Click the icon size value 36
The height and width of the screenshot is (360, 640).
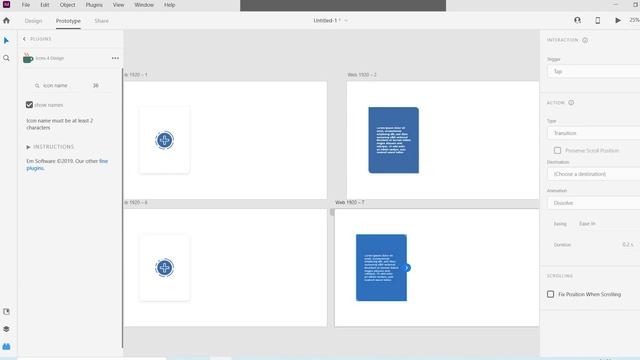pos(96,86)
